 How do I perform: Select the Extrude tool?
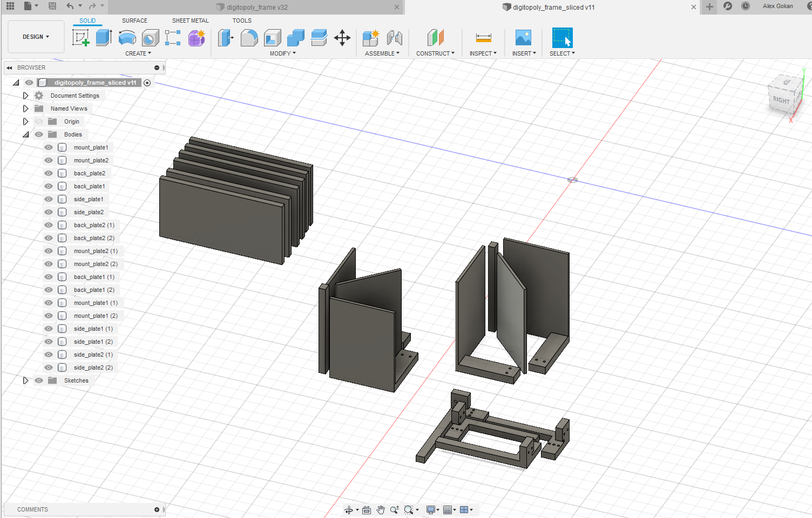click(104, 38)
